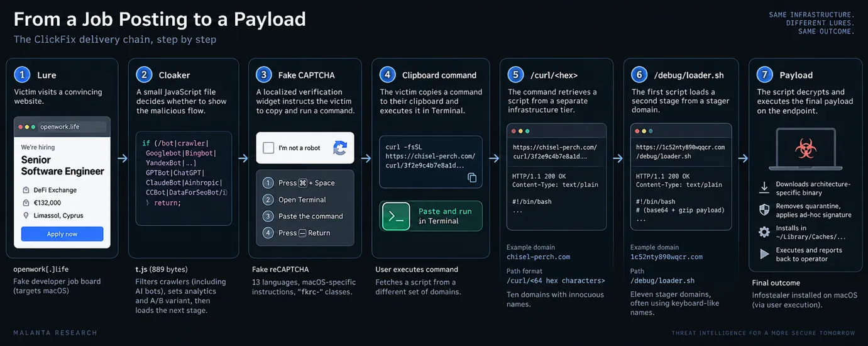
Task: Click the Payload step title
Action: (x=796, y=75)
